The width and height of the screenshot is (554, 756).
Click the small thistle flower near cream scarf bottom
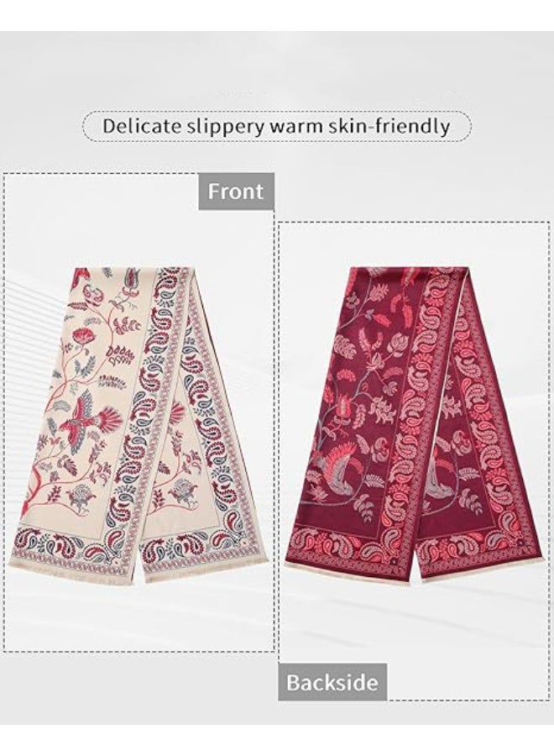[x=80, y=496]
